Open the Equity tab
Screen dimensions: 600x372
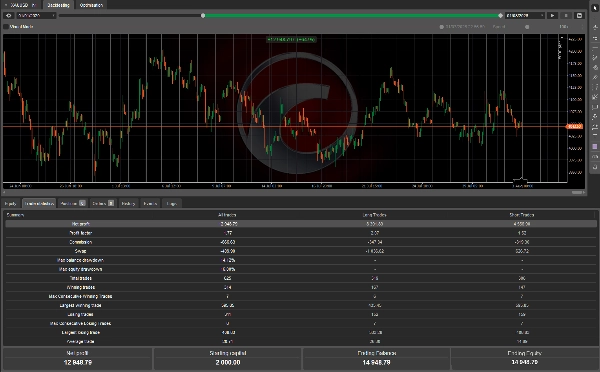[x=11, y=204]
